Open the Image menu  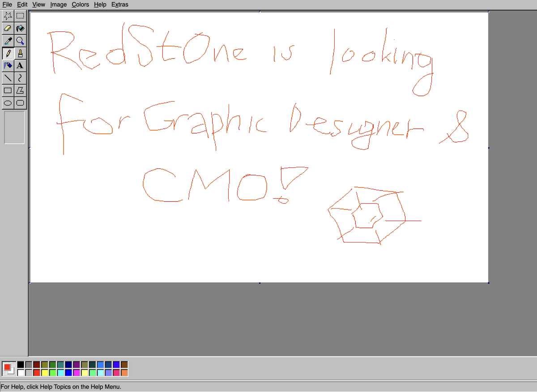click(59, 4)
